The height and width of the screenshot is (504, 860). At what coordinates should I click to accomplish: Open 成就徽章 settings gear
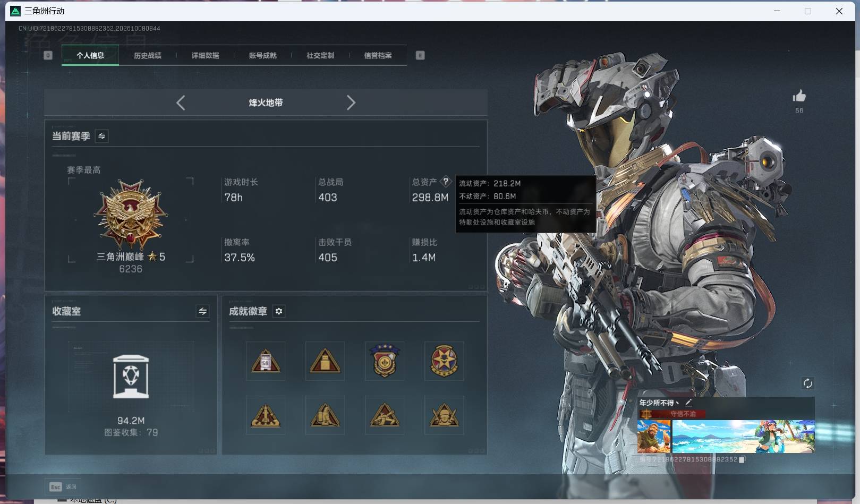[x=279, y=311]
